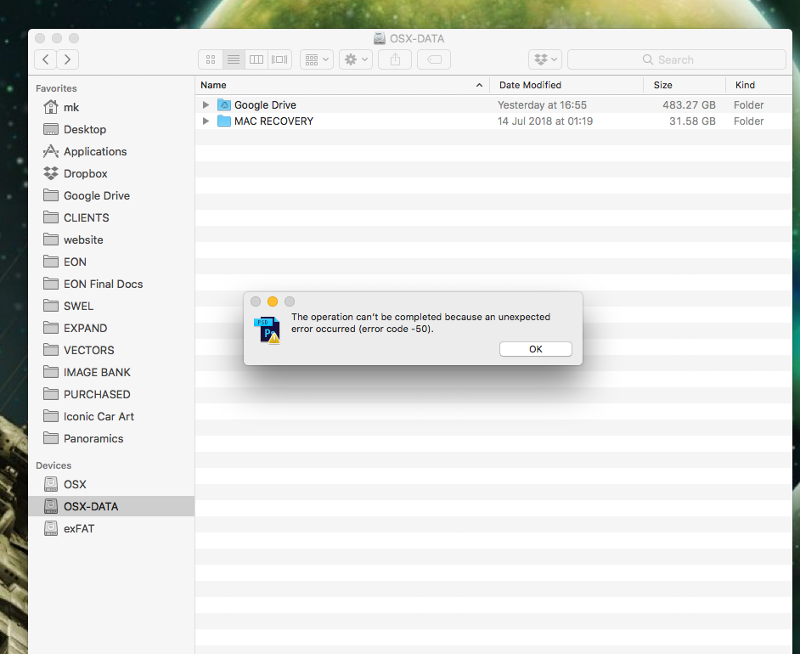This screenshot has height=654, width=800.
Task: Click into the Search field
Action: click(677, 60)
